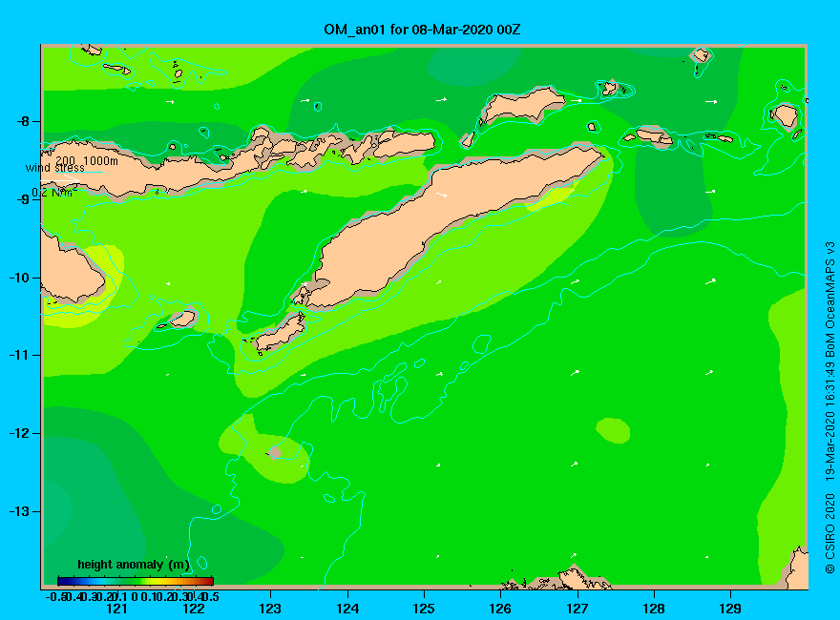The image size is (840, 620).
Task: Click the "0.2 N/m" wind scale text
Action: [54, 193]
